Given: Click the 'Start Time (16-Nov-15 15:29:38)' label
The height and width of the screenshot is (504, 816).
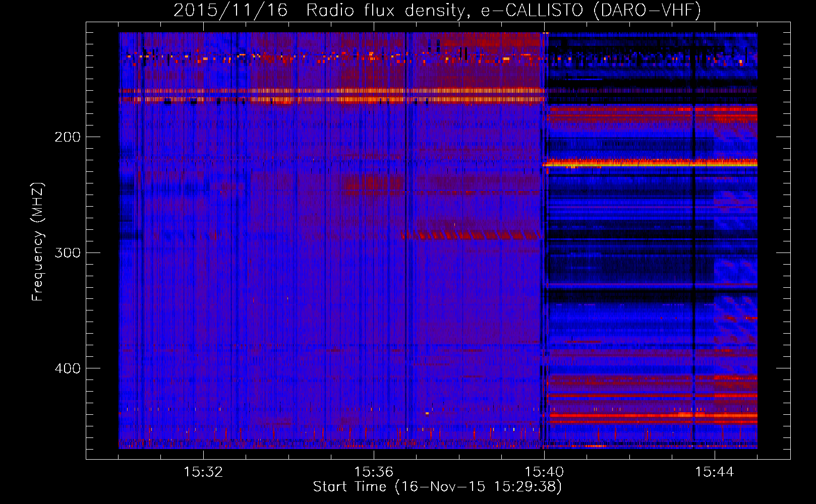Looking at the screenshot, I should 437,487.
